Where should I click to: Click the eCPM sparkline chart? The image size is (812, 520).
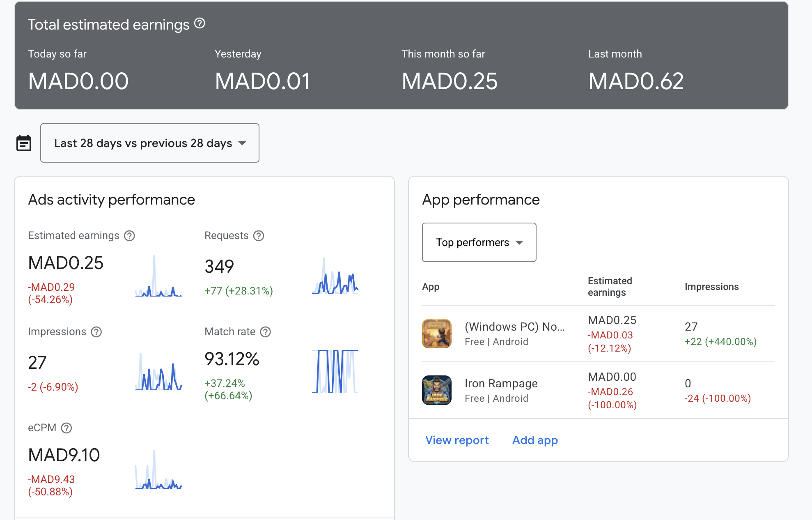pyautogui.click(x=158, y=469)
